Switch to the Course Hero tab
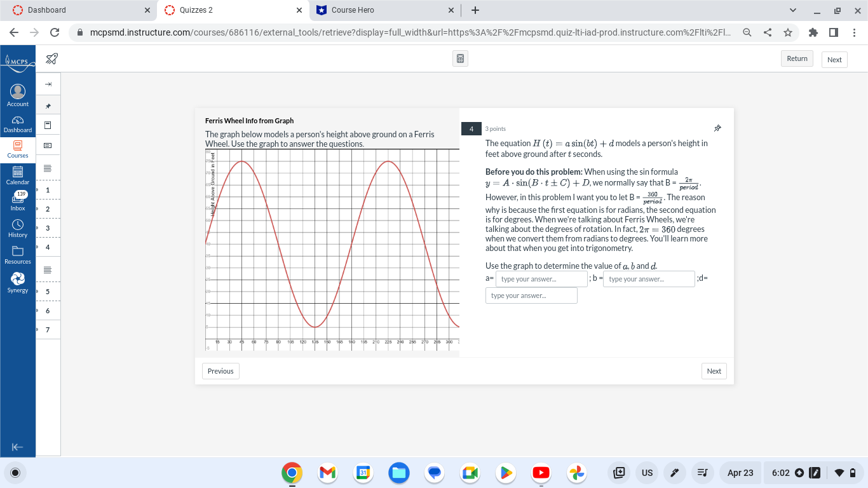 tap(370, 10)
